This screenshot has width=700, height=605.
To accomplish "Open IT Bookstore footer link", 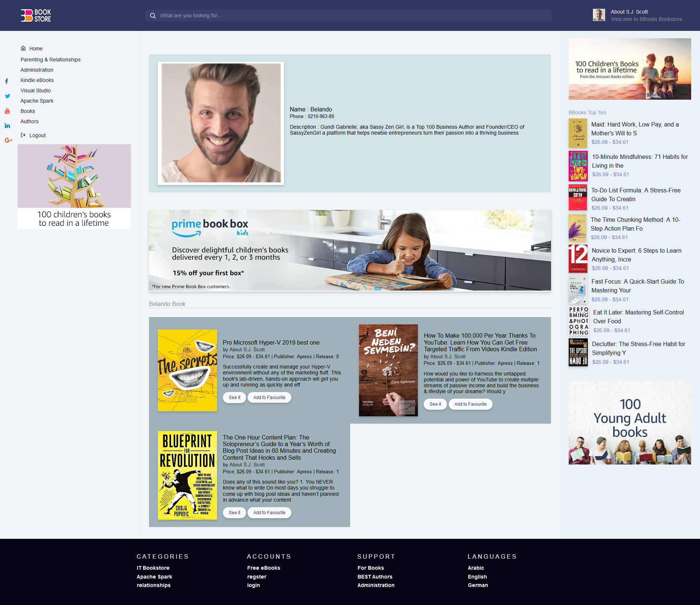I will tap(153, 568).
